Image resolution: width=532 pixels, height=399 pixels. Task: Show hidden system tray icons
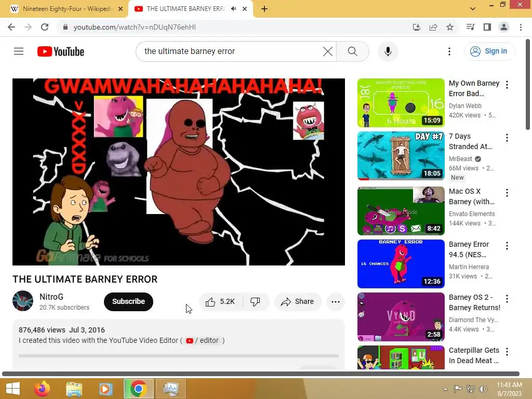coord(445,389)
